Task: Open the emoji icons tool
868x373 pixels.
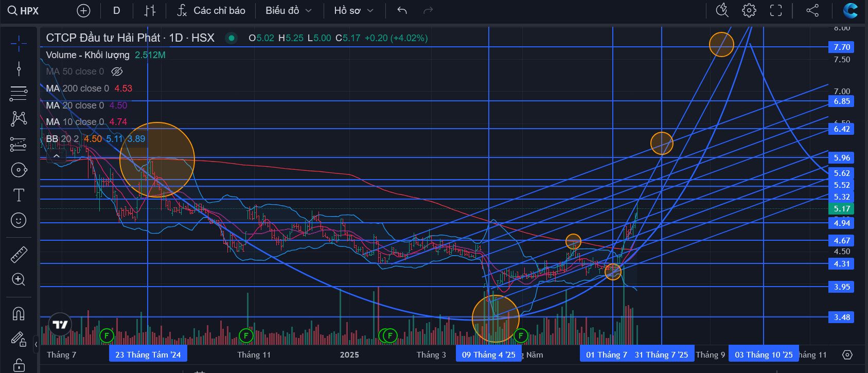Action: pos(19,220)
